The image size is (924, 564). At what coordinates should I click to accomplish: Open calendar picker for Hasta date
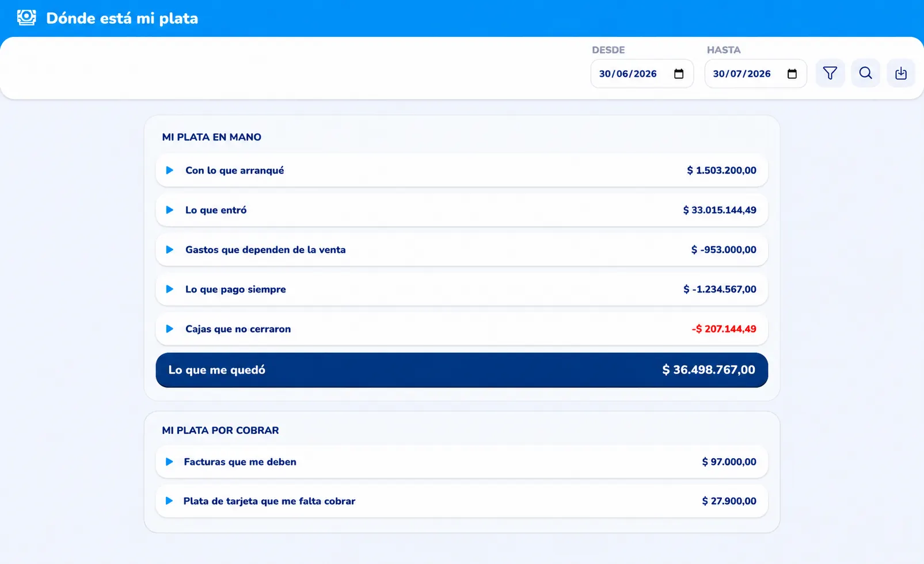click(792, 74)
